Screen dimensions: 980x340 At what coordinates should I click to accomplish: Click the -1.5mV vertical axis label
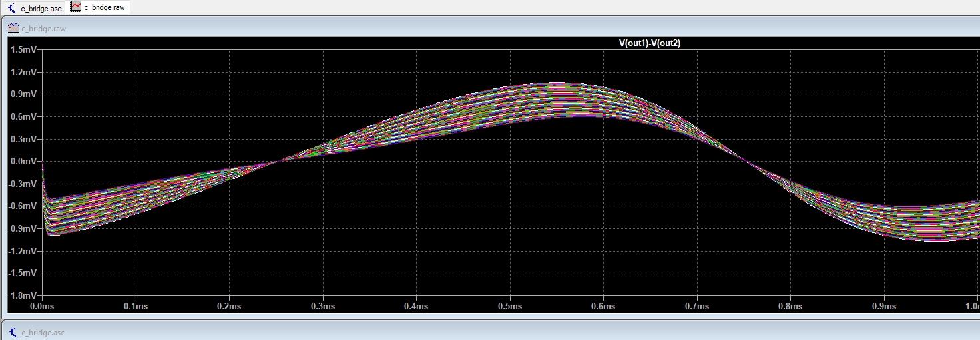point(22,273)
